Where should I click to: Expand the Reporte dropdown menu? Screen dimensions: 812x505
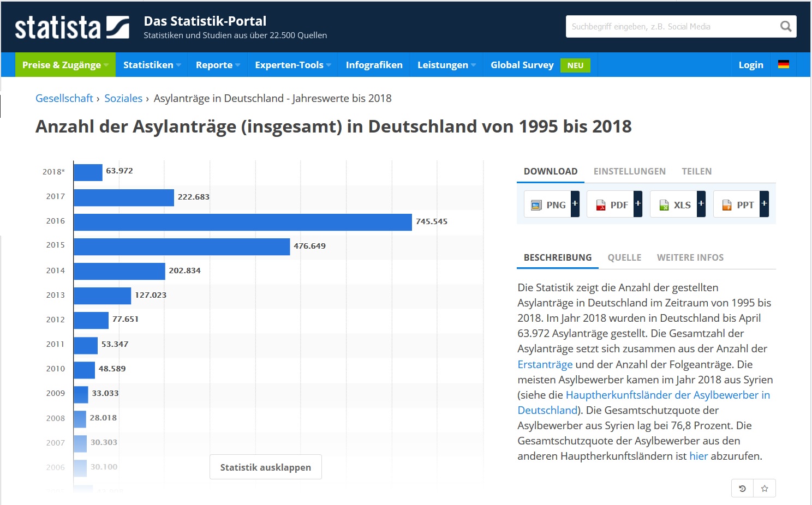218,65
